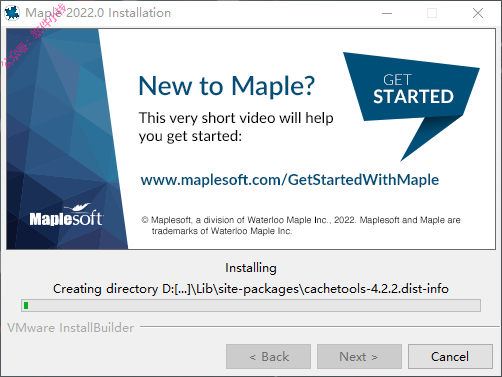The width and height of the screenshot is (502, 377).
Task: Click the Maplesoft logo on the banner
Action: coord(66,215)
